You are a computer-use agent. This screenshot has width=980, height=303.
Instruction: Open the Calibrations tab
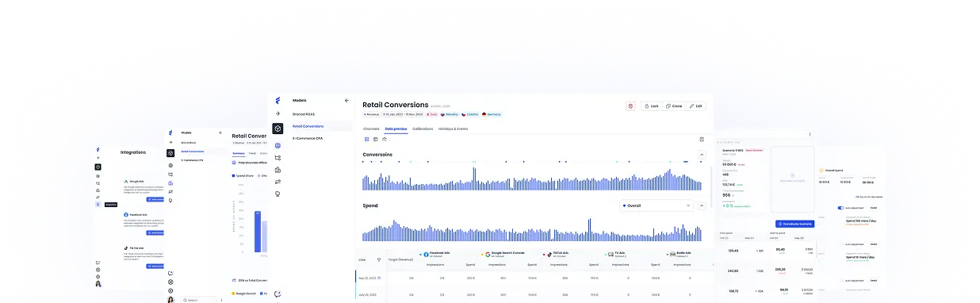tap(423, 128)
